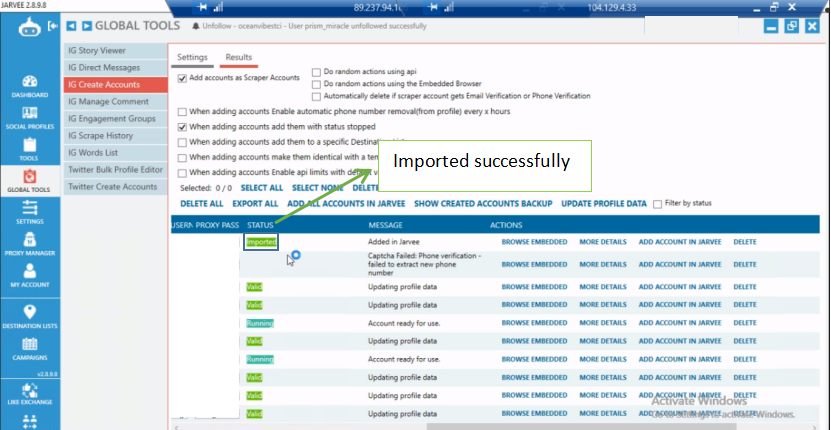Image resolution: width=831 pixels, height=430 pixels.
Task: Click DELETE in Captcha Failed row
Action: coord(745,264)
